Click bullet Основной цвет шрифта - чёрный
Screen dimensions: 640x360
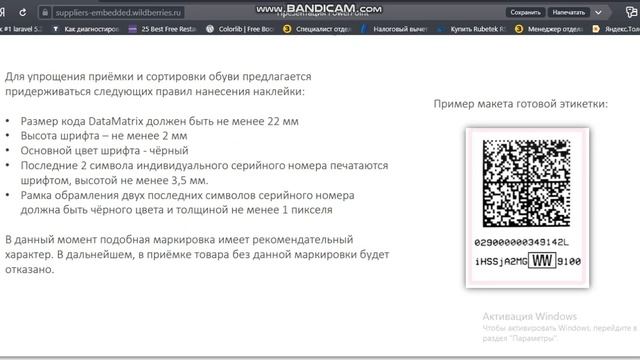(104, 150)
